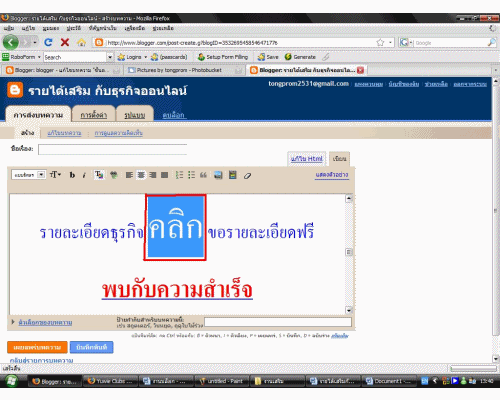Click the remove formatting eraser icon

coord(247,175)
